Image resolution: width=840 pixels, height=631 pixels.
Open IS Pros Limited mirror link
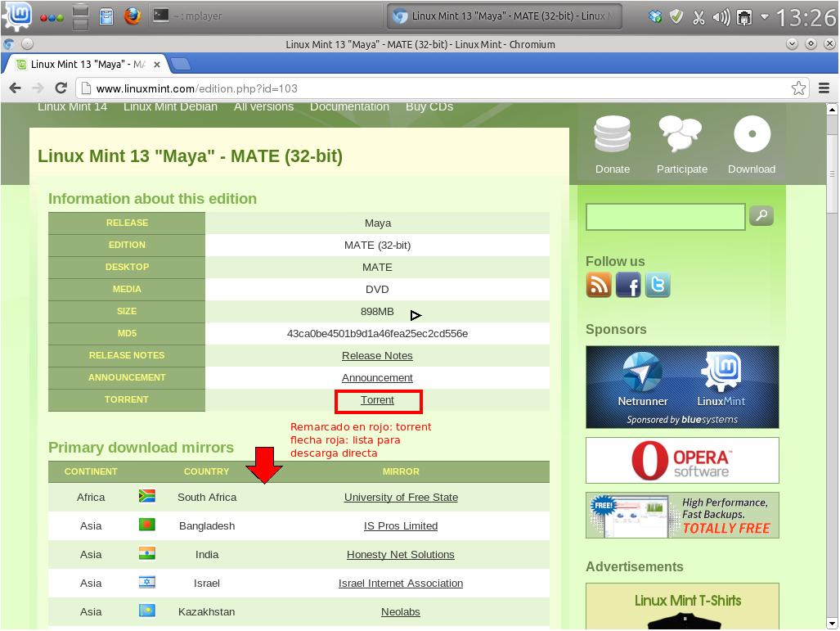coord(401,526)
